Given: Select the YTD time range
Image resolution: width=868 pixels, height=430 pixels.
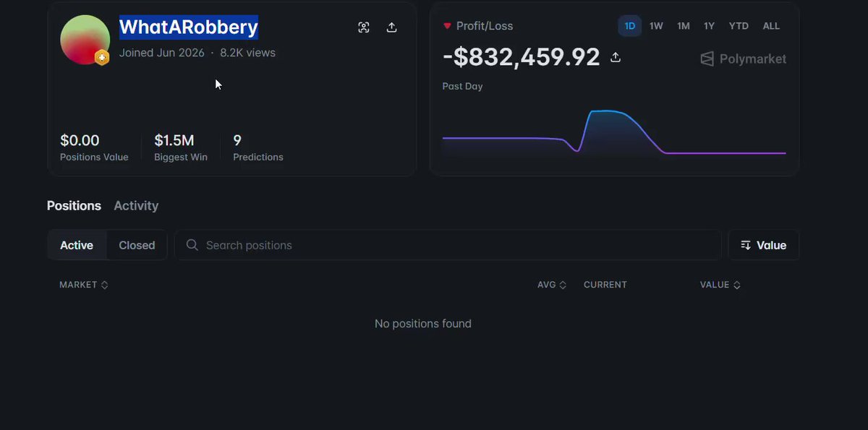Looking at the screenshot, I should 739,26.
